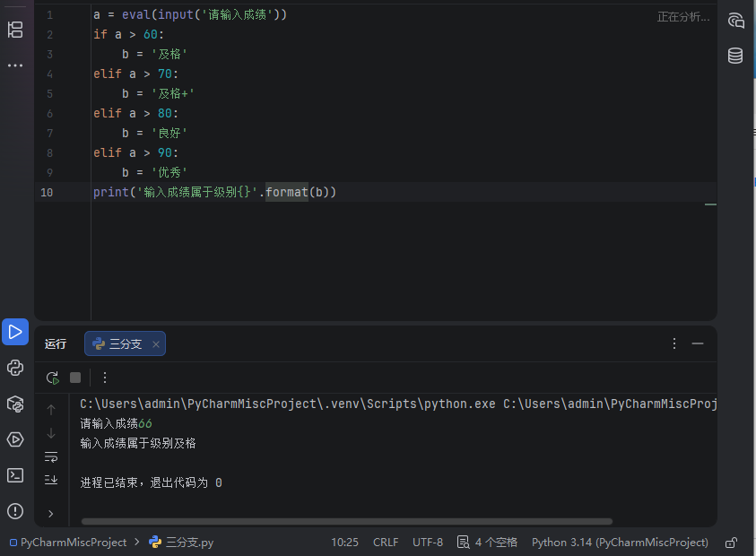
Task: Click code line 'elif a > 90:'
Action: pyautogui.click(x=136, y=152)
